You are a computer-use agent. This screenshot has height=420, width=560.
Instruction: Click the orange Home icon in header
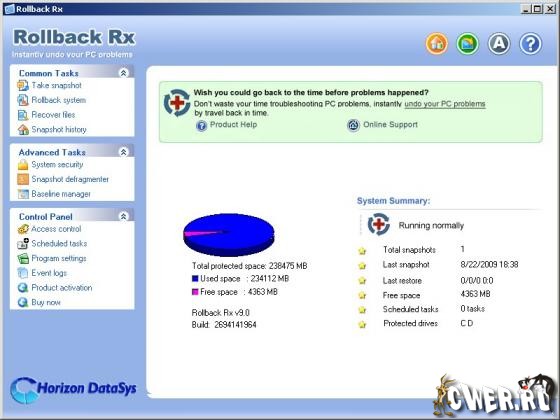[x=436, y=44]
